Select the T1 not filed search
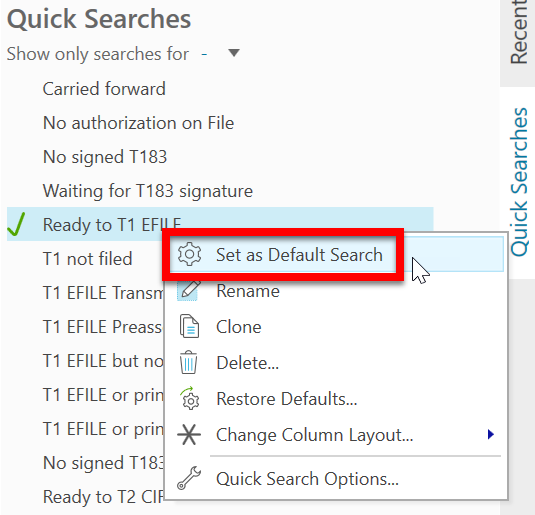 click(x=87, y=258)
